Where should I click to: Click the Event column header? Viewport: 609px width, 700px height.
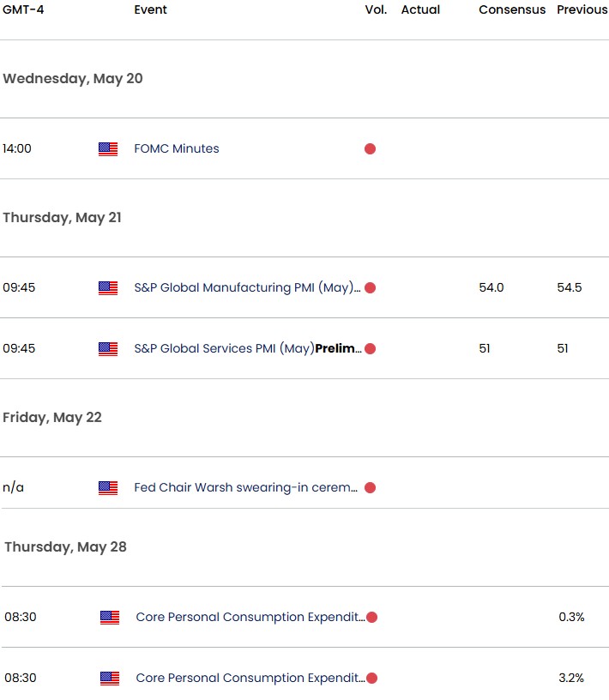coord(150,9)
